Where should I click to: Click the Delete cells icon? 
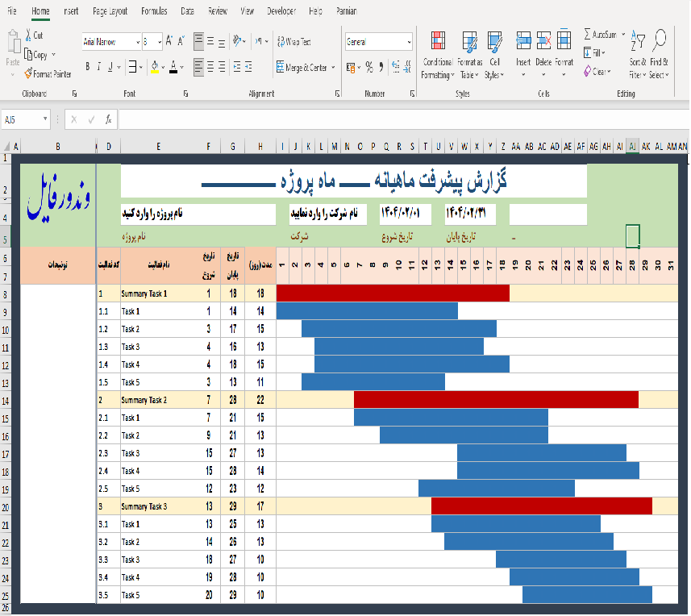pyautogui.click(x=543, y=40)
